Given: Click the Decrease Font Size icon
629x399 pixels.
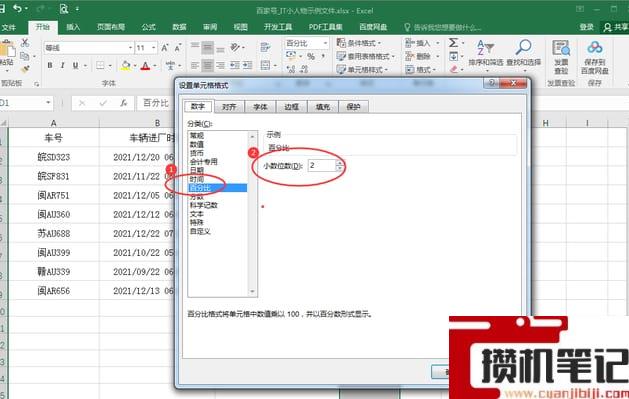Looking at the screenshot, I should [x=178, y=48].
